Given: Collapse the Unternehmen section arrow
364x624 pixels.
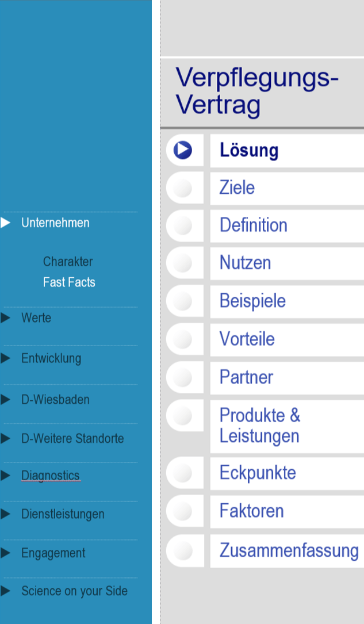Looking at the screenshot, I should coord(6,223).
